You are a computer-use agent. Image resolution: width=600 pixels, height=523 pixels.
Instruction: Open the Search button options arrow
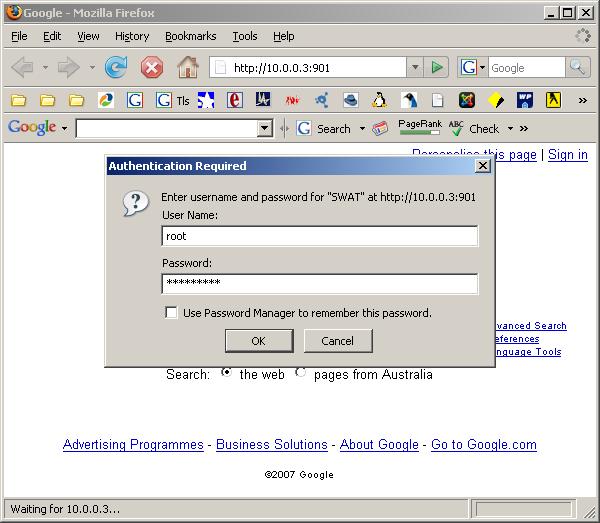[x=362, y=129]
